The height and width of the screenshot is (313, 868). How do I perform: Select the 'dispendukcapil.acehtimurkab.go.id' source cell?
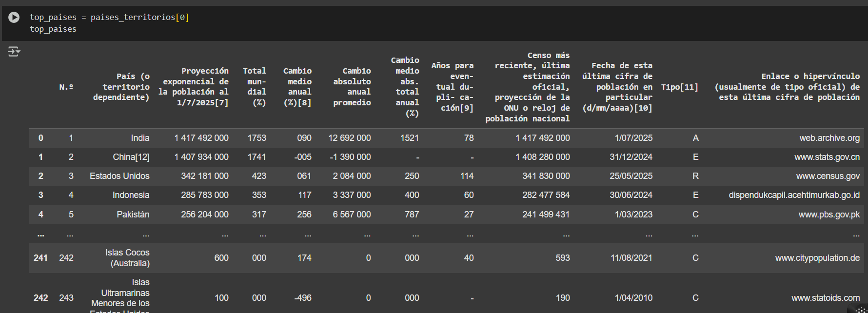click(x=794, y=195)
